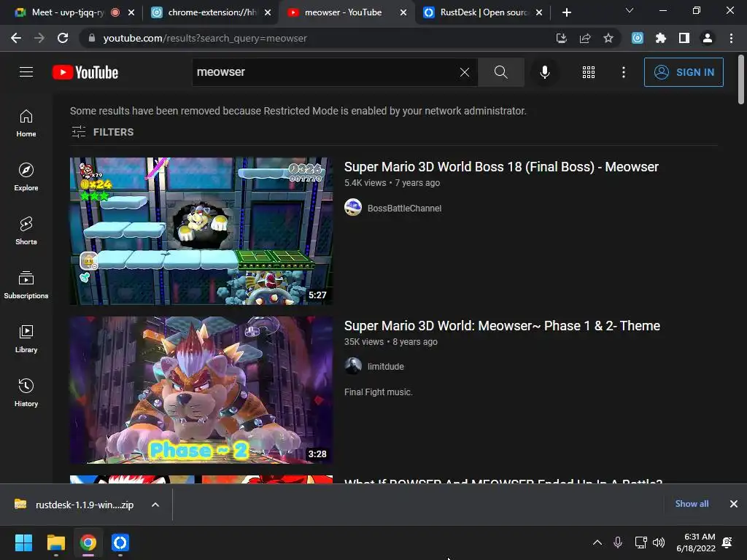Open Library in the sidebar
747x560 pixels.
[x=26, y=338]
